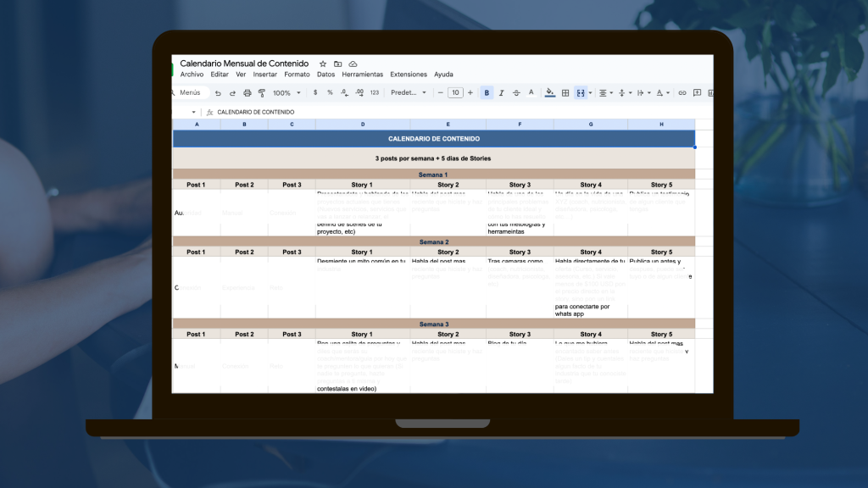
Task: Toggle bold formatting
Action: tap(487, 93)
